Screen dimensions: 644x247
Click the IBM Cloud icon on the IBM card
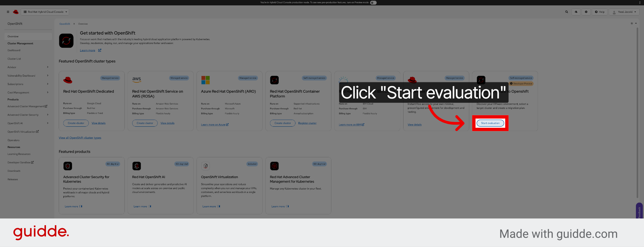343,80
